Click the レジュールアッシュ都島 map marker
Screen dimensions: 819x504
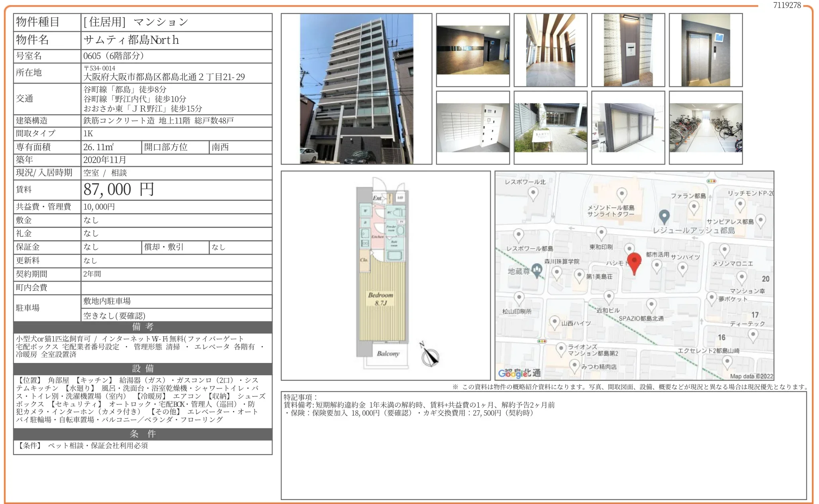pos(664,216)
